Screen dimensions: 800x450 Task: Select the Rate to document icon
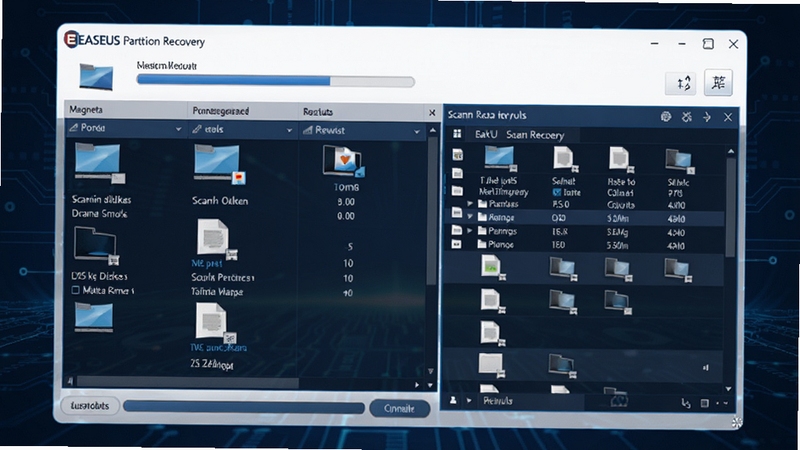point(620,160)
